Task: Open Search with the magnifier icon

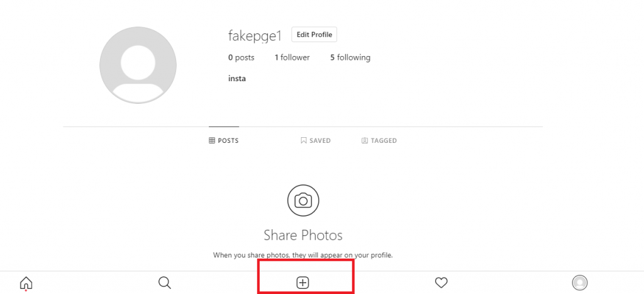Action: coord(165,283)
